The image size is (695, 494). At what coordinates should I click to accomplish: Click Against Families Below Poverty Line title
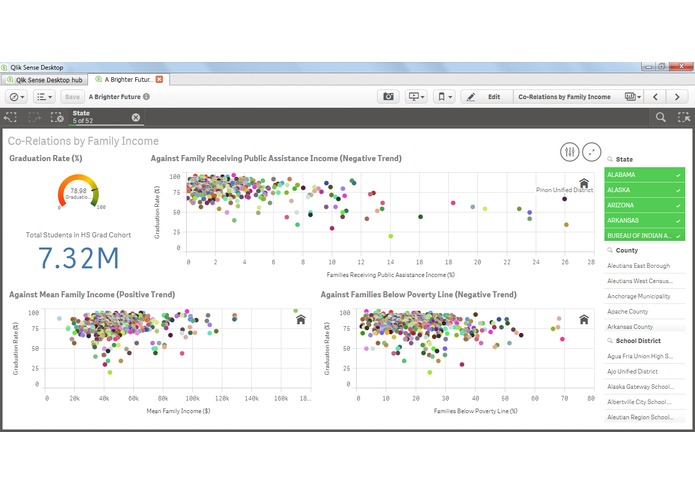click(x=418, y=295)
